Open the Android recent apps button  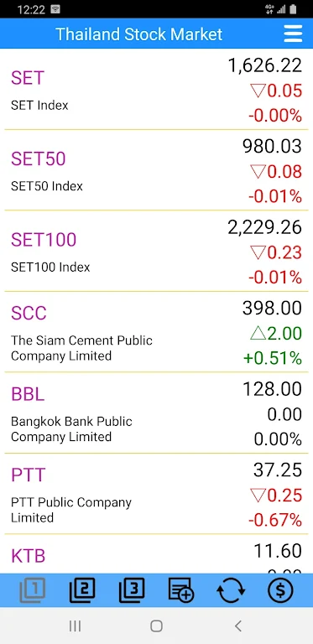pos(76,626)
